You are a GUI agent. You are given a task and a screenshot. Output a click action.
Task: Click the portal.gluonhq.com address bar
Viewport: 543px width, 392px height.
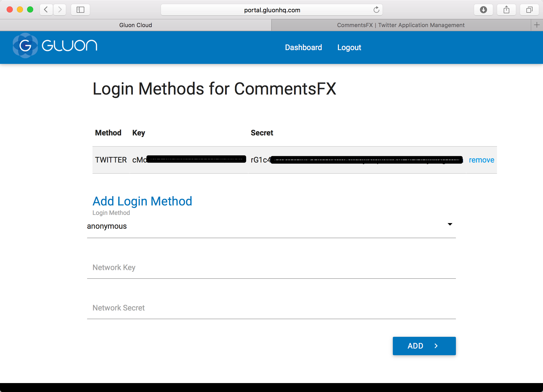pyautogui.click(x=272, y=10)
